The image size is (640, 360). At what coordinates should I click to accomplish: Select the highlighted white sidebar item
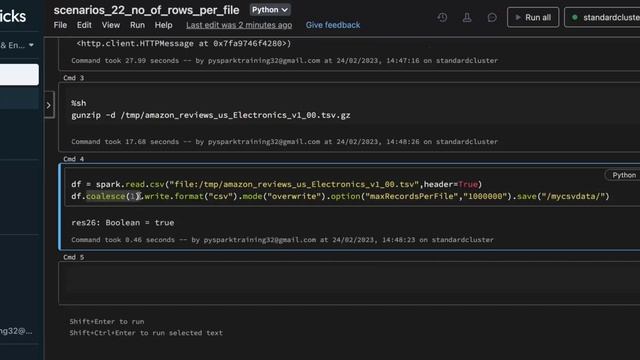click(x=19, y=75)
